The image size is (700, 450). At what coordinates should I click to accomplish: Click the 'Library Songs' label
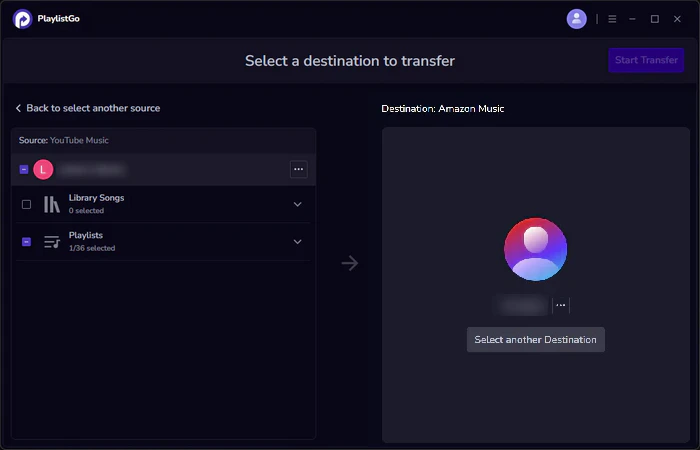[96, 198]
